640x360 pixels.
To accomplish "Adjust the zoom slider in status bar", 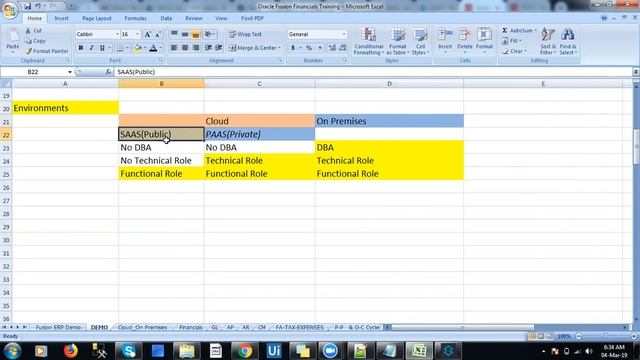I will 606,336.
